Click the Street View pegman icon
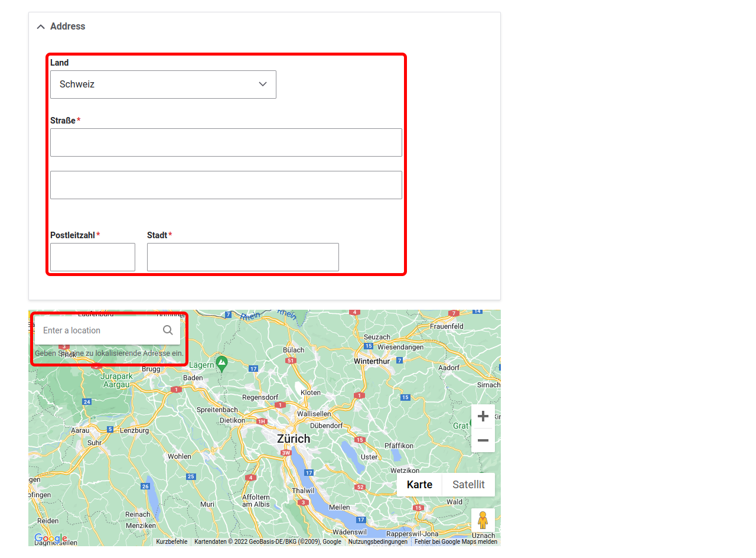This screenshot has width=756, height=558. [483, 520]
